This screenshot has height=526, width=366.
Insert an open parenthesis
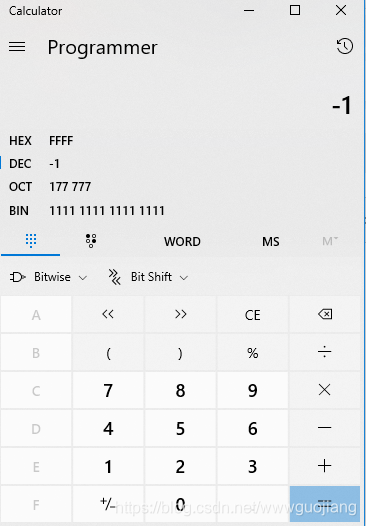108,353
